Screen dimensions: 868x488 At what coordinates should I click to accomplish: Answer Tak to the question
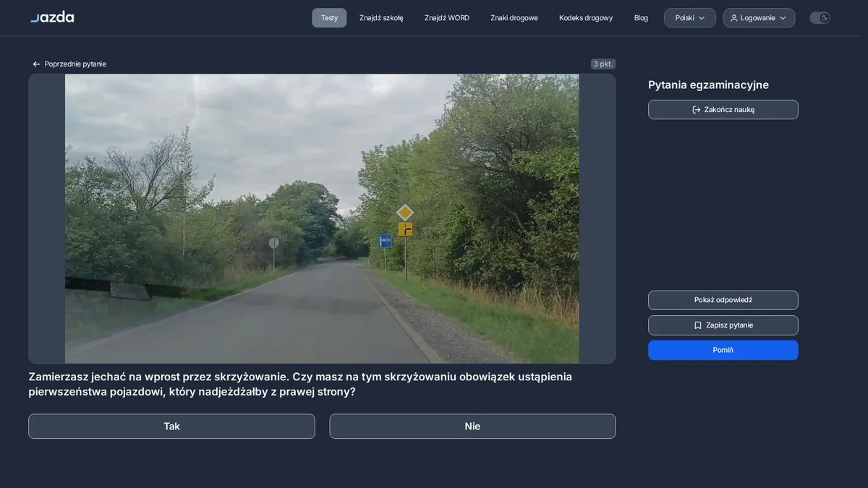(171, 427)
